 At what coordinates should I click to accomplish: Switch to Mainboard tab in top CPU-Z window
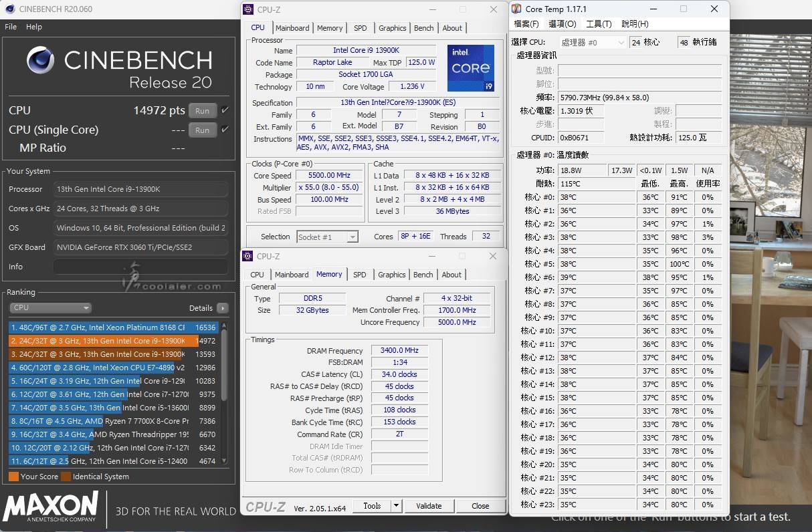[x=292, y=28]
